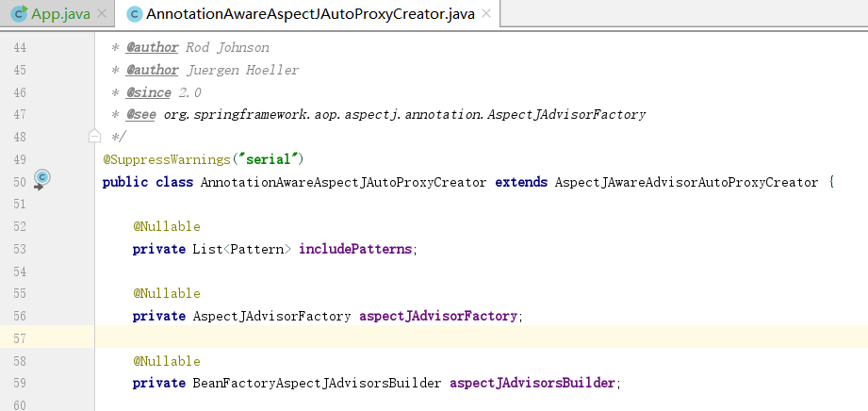The width and height of the screenshot is (868, 411).
Task: Click the BeanFactoryAspectJAdvisorsBuilder type name
Action: pos(318,384)
